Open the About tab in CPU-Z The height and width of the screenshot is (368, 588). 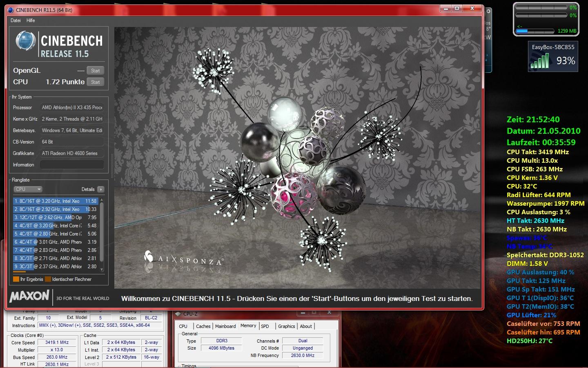[x=306, y=326]
